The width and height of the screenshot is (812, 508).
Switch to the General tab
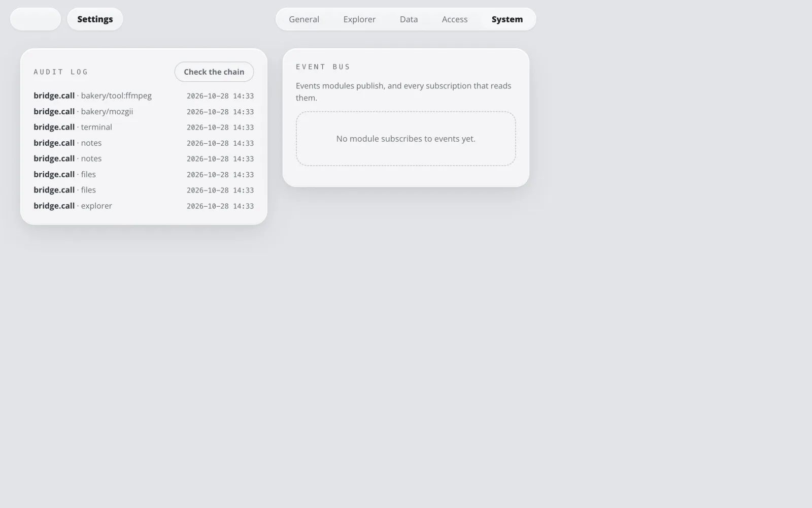(304, 19)
